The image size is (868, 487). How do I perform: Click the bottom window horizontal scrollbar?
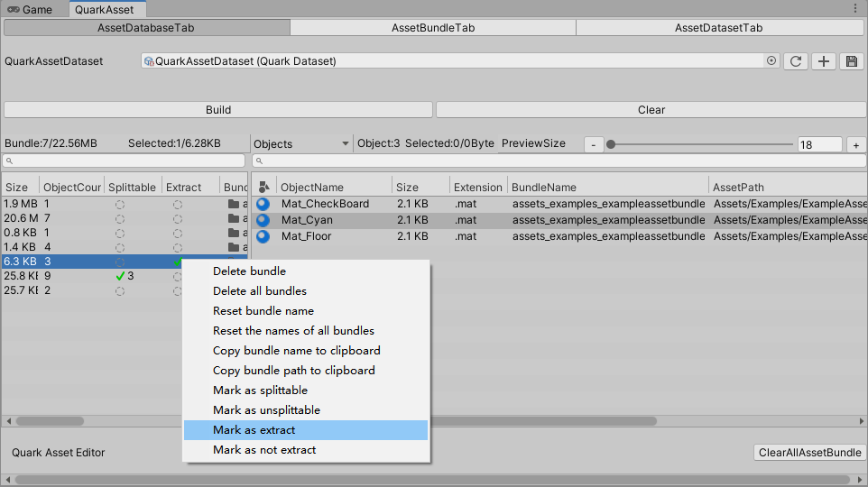432,479
